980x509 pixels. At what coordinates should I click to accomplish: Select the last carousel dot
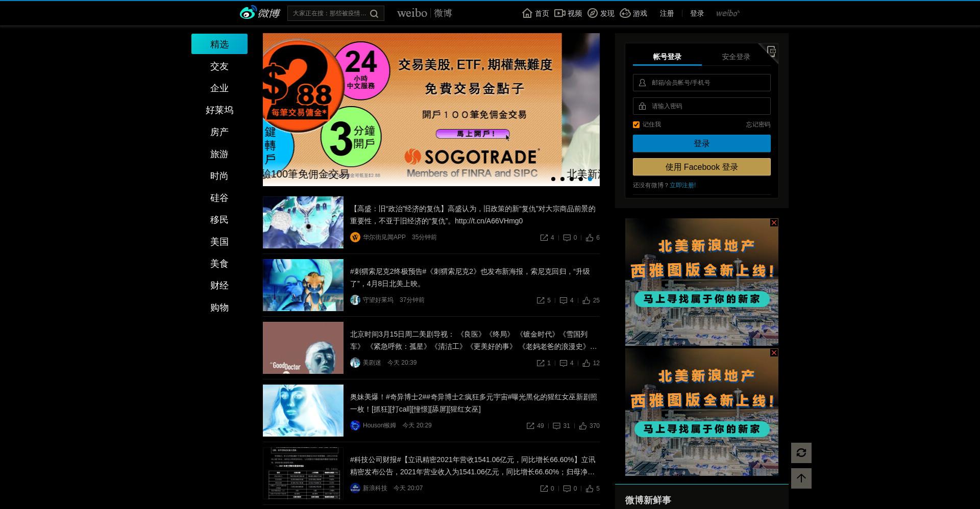click(590, 179)
